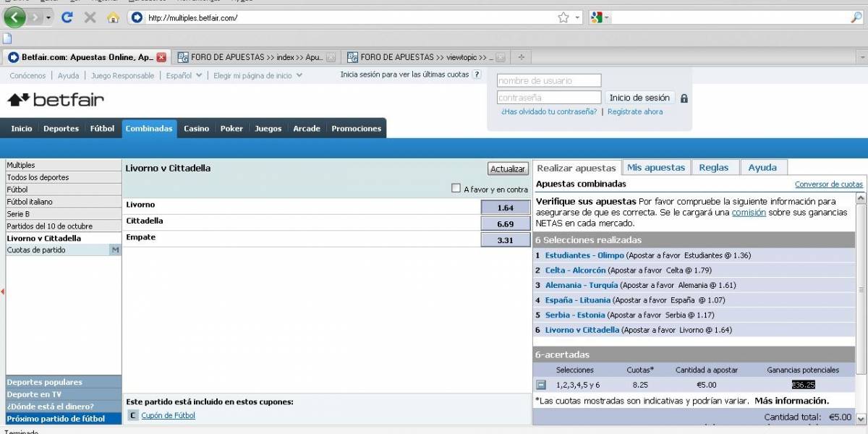The width and height of the screenshot is (868, 434).
Task: Open the Casino nav tab
Action: pos(196,129)
